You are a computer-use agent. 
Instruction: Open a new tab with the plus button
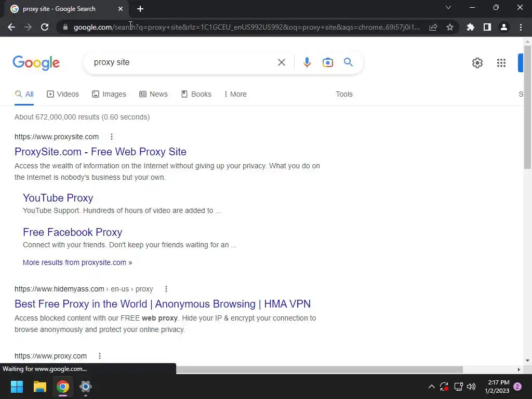tap(140, 9)
